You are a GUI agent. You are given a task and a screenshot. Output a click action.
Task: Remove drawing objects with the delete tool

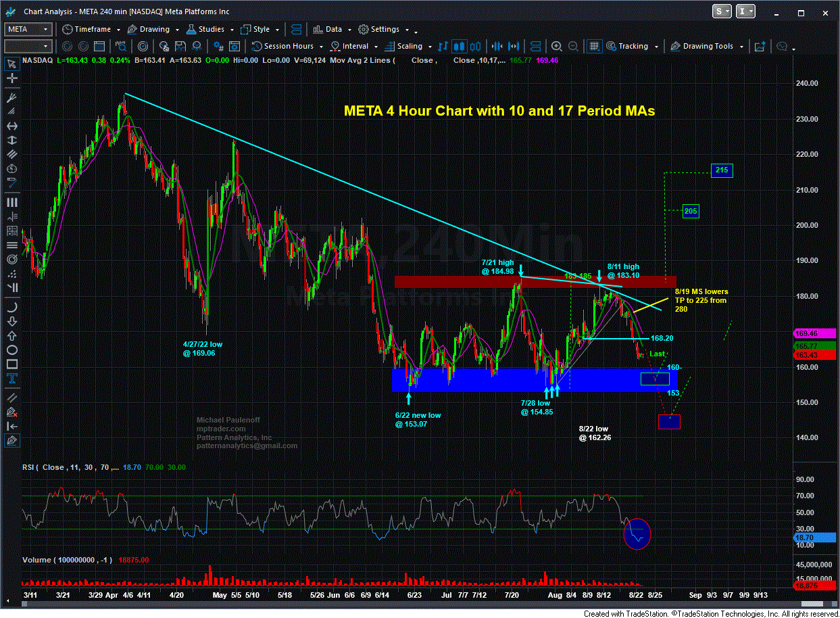[x=11, y=411]
